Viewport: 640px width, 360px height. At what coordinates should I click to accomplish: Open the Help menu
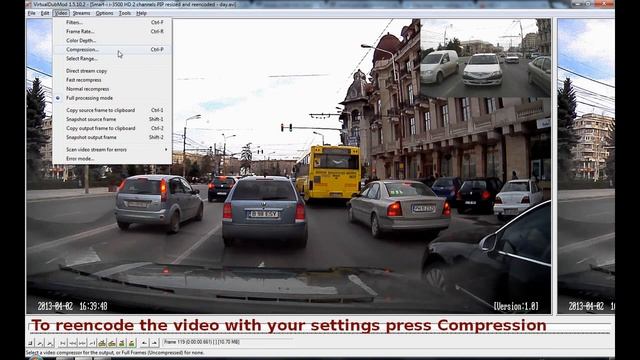[141, 13]
